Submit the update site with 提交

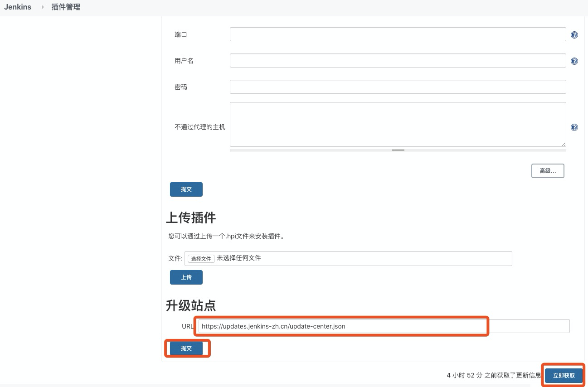point(187,348)
